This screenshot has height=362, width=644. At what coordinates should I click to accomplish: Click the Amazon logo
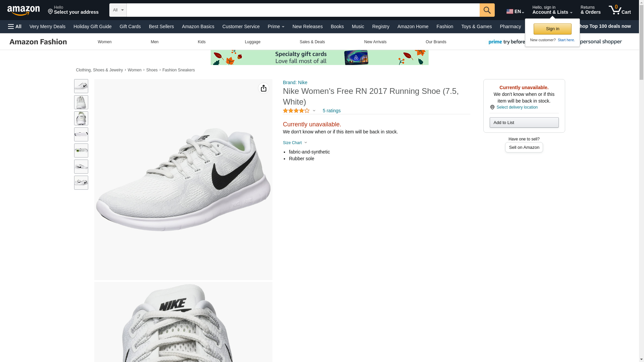pyautogui.click(x=23, y=11)
